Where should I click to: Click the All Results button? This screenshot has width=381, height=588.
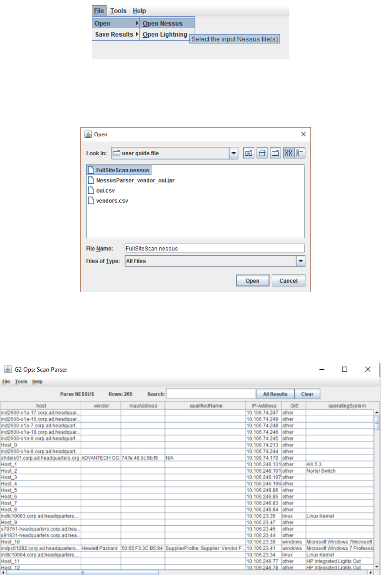(275, 394)
